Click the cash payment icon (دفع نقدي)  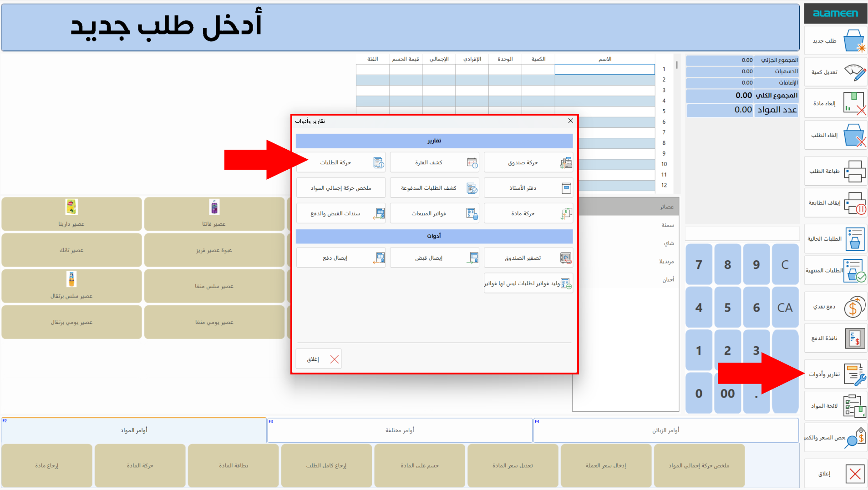pyautogui.click(x=854, y=307)
